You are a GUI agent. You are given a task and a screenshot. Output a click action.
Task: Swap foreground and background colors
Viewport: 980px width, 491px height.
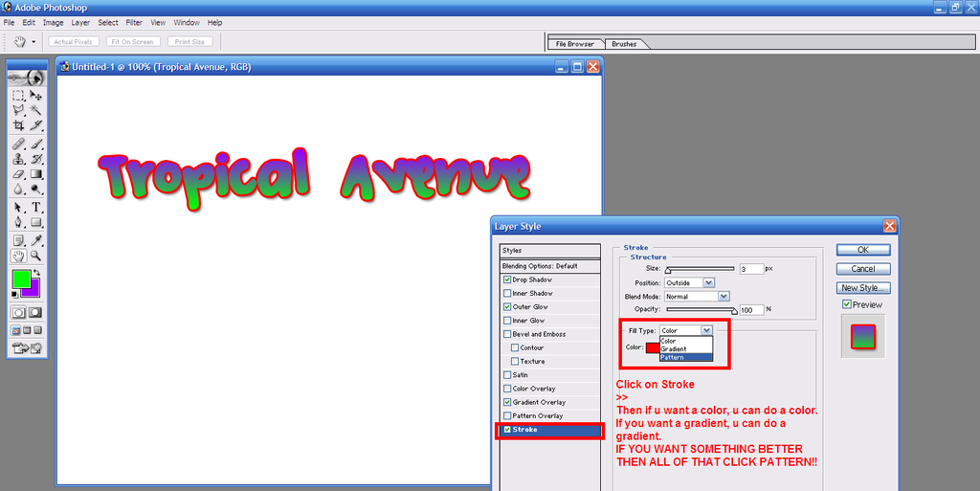click(x=37, y=273)
